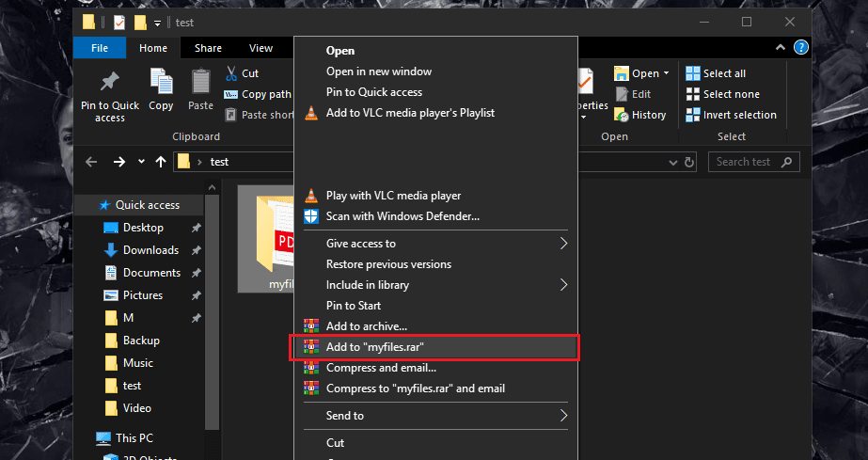The height and width of the screenshot is (460, 868).
Task: Click the Copy icon in Clipboard group
Action: (161, 85)
